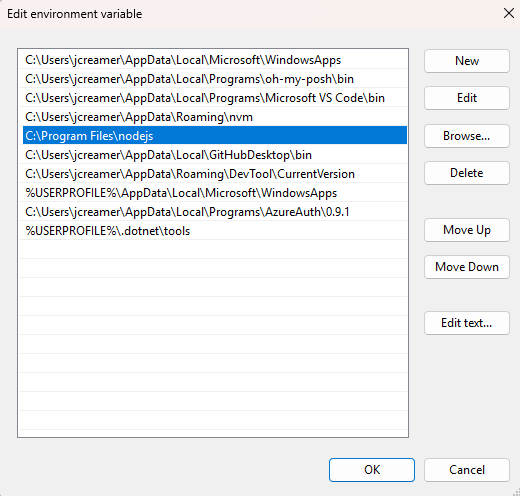520x496 pixels.
Task: Select the oh-my-posh\bin path entry
Action: (213, 79)
